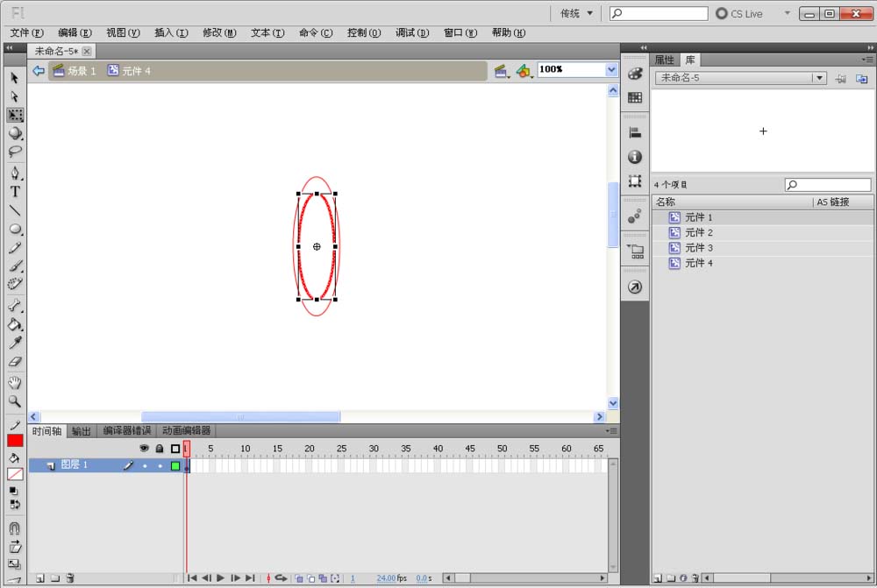Select the Eyedropper tool

tap(15, 343)
